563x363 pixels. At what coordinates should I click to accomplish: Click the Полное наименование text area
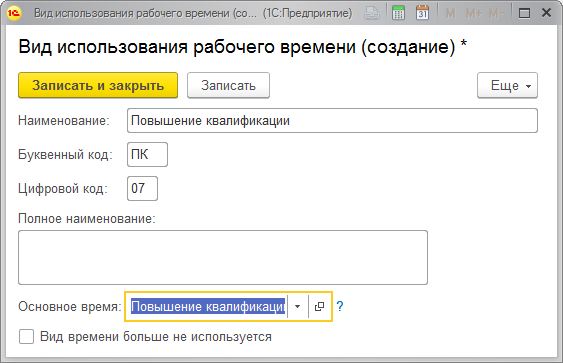pos(223,257)
